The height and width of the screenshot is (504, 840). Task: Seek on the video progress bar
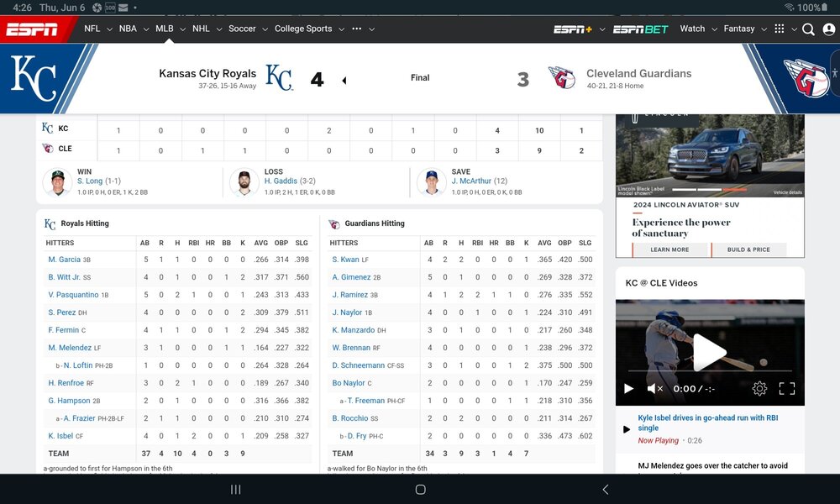pos(710,370)
